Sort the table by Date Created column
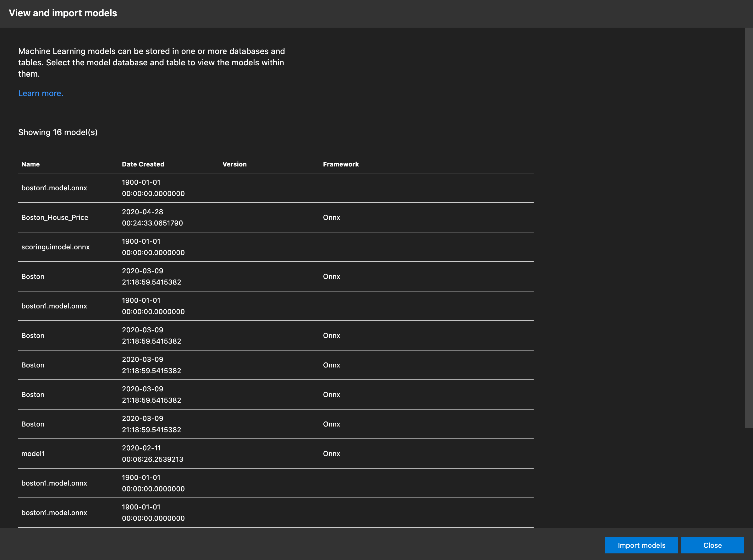Image resolution: width=753 pixels, height=560 pixels. point(143,164)
